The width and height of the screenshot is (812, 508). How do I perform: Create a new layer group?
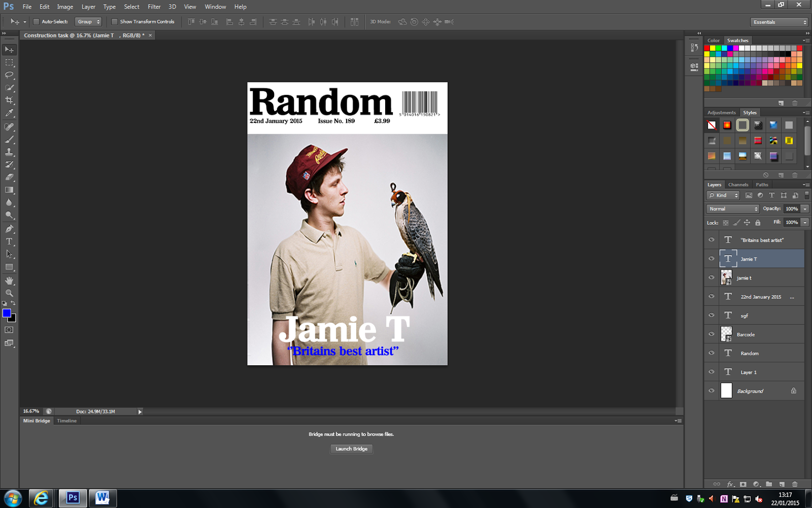click(769, 484)
